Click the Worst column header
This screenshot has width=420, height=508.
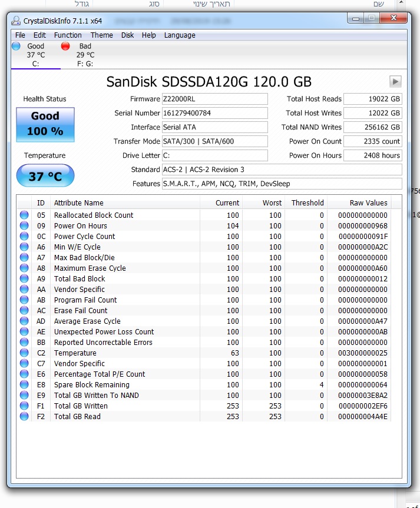263,203
